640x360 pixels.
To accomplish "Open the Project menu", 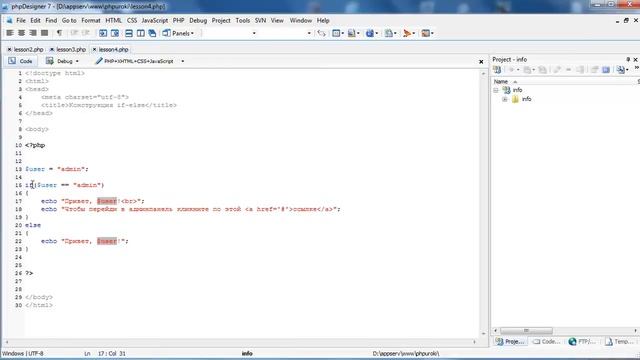I will [221, 20].
